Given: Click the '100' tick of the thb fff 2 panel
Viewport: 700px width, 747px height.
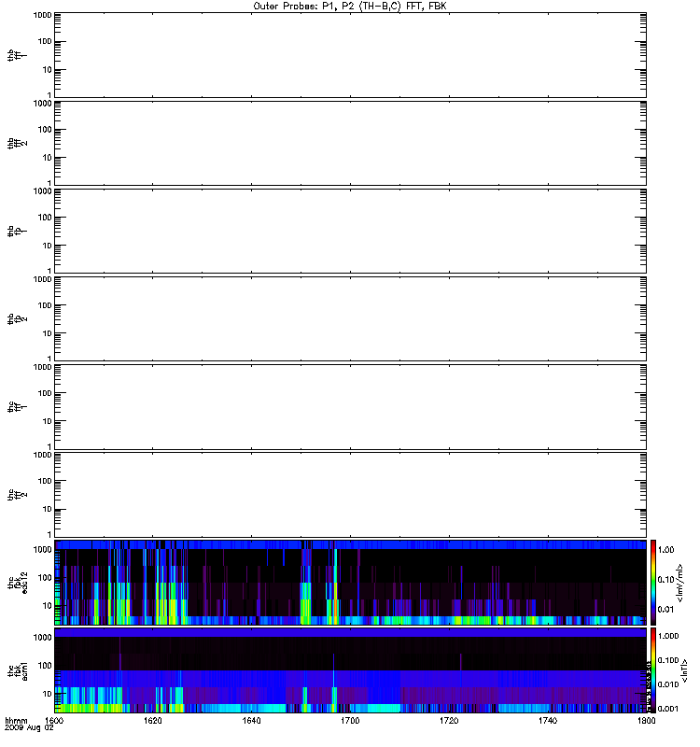Looking at the screenshot, I should click(45, 130).
